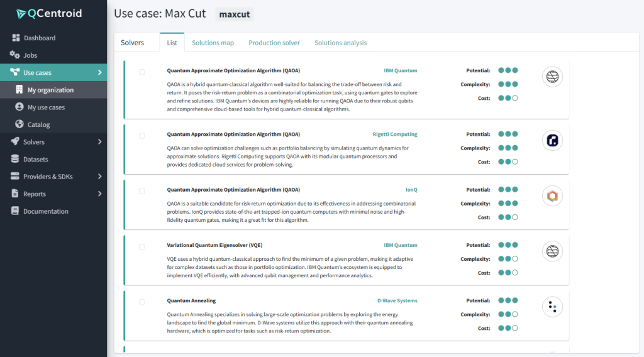Click the Rigetti Computing provider logo

point(552,140)
